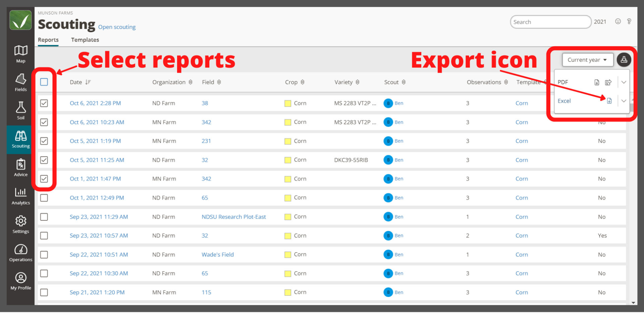Click Ben's avatar in Oct 6 2:28 PM row

pyautogui.click(x=388, y=103)
